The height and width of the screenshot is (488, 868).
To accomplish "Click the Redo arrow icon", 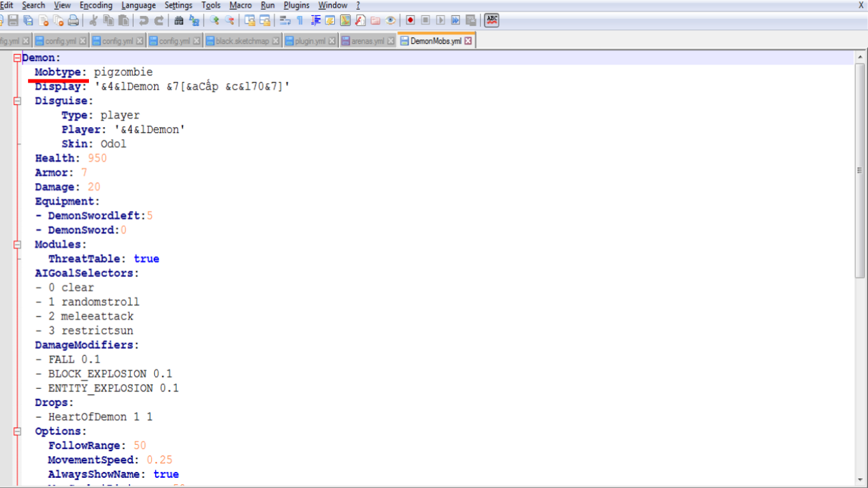I will click(x=159, y=20).
